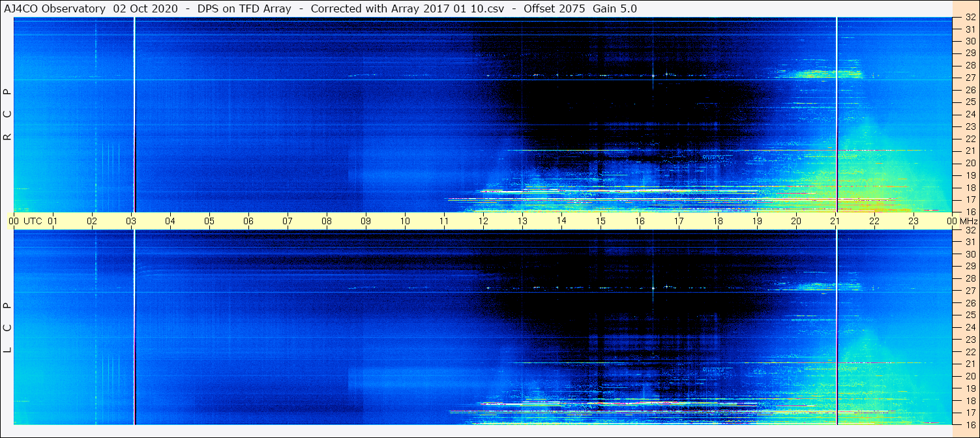
Task: Click hour '01' on the time axis
Action: pos(53,221)
